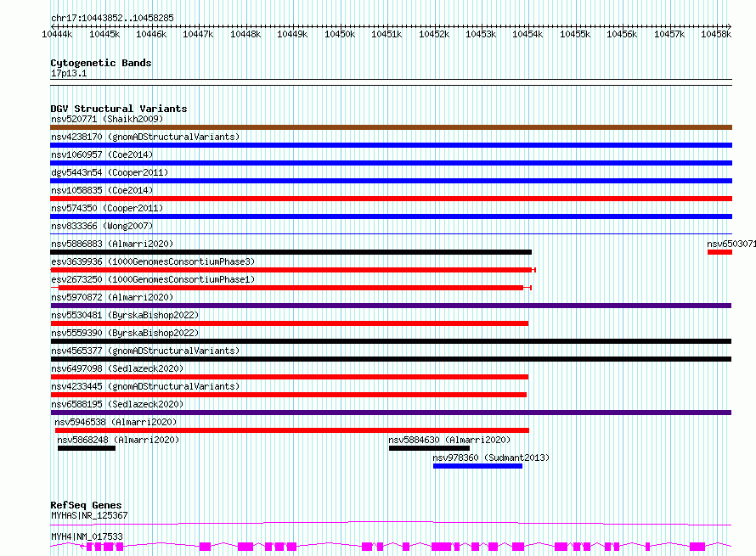Image resolution: width=756 pixels, height=556 pixels.
Task: Click the 10448k ruler tick label
Action: (245, 34)
